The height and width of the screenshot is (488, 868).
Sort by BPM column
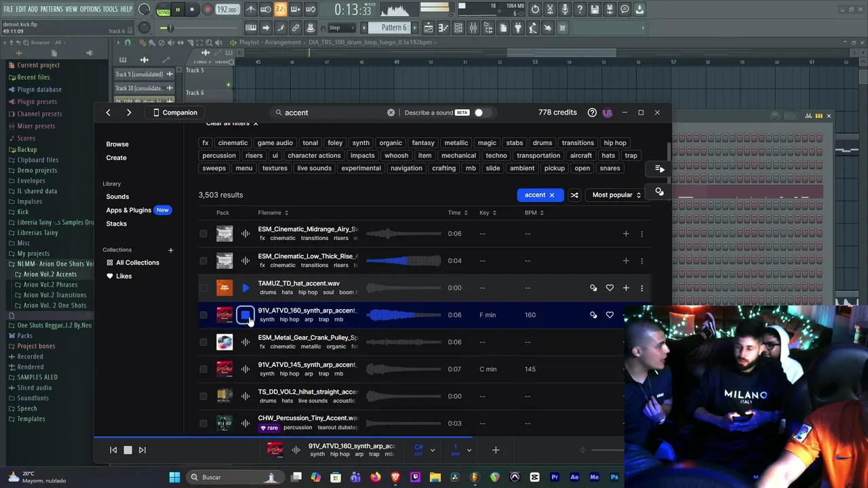point(534,213)
